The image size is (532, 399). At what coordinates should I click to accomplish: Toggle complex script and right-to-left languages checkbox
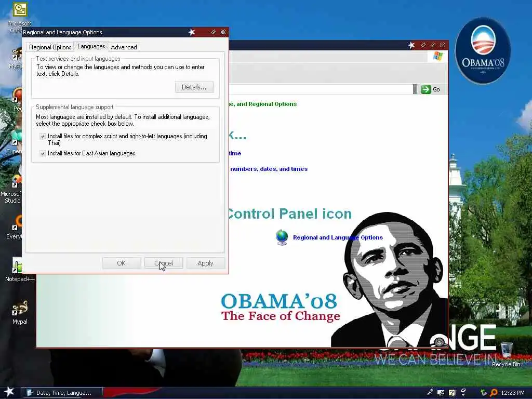[x=43, y=137]
